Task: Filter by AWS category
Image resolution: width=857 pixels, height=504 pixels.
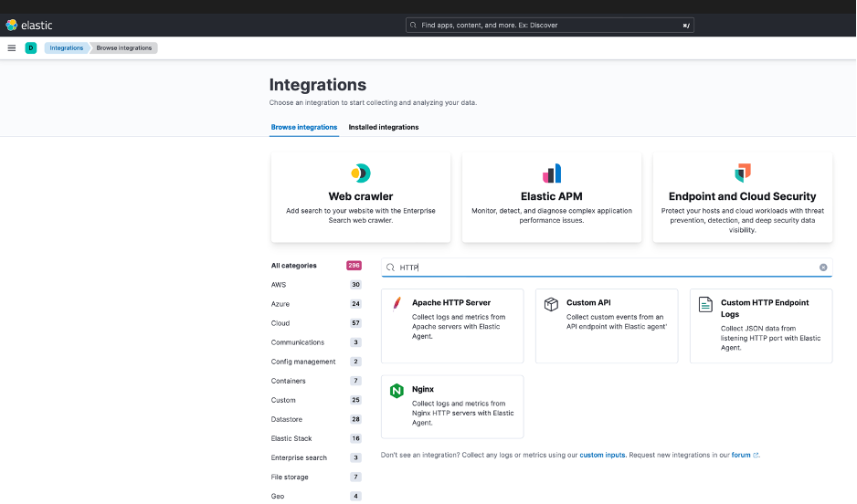Action: tap(279, 285)
